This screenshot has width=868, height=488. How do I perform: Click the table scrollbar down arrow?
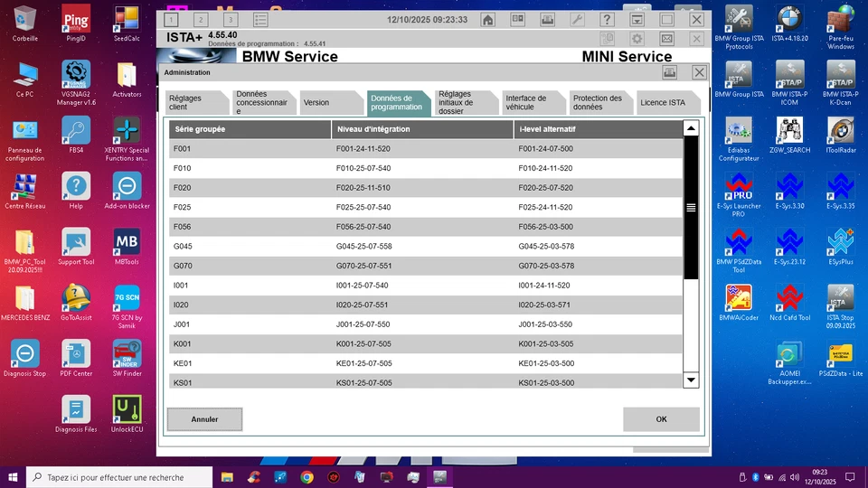(x=691, y=380)
